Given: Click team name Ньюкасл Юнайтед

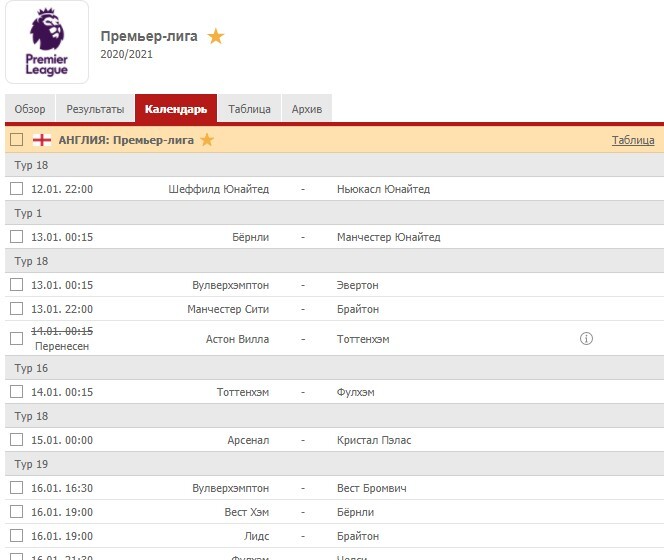Looking at the screenshot, I should point(384,189).
